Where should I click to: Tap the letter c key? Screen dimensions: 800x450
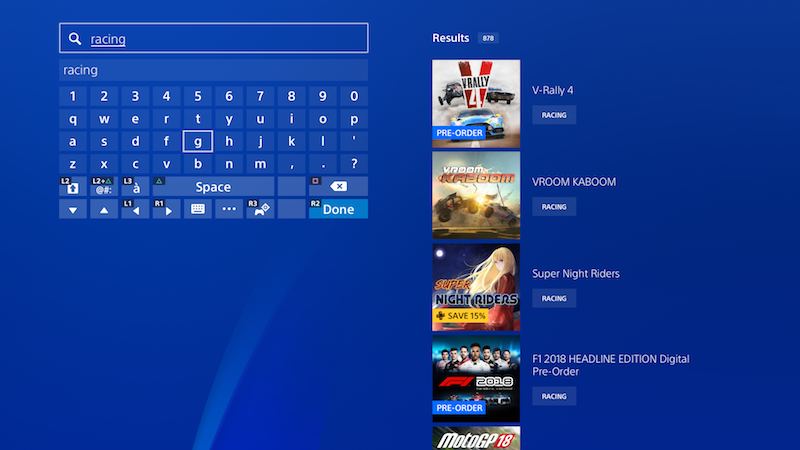pos(135,164)
